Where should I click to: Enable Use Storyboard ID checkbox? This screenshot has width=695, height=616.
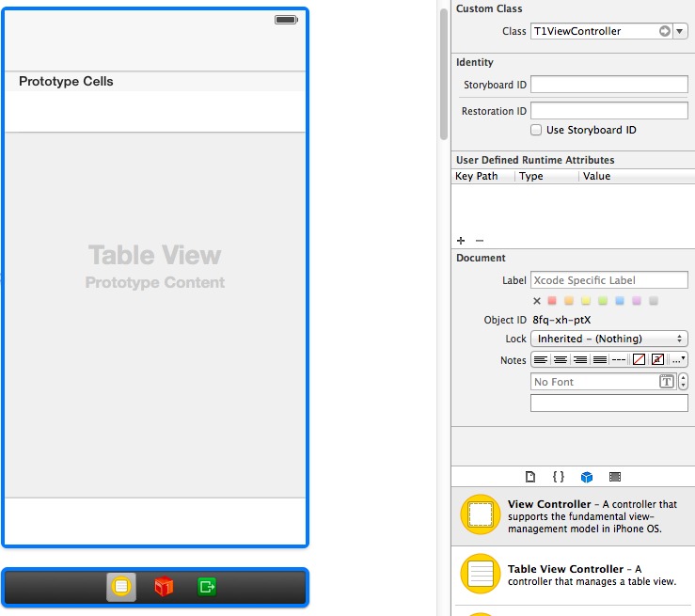pyautogui.click(x=536, y=130)
